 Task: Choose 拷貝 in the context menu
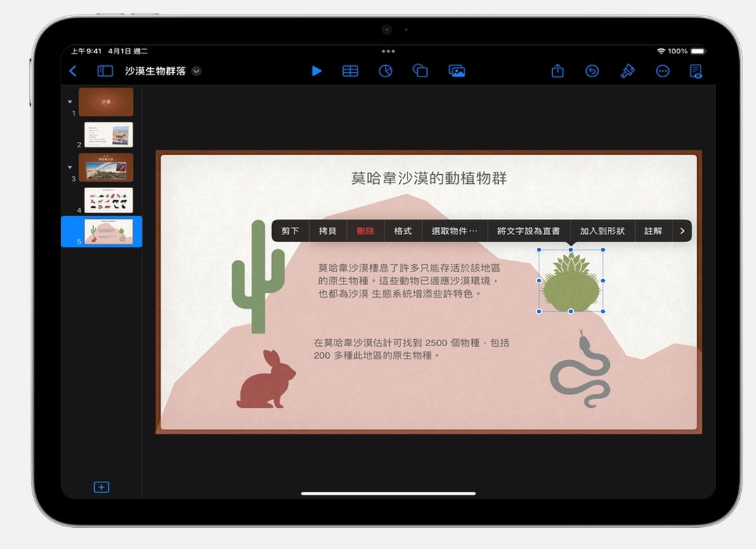(327, 231)
